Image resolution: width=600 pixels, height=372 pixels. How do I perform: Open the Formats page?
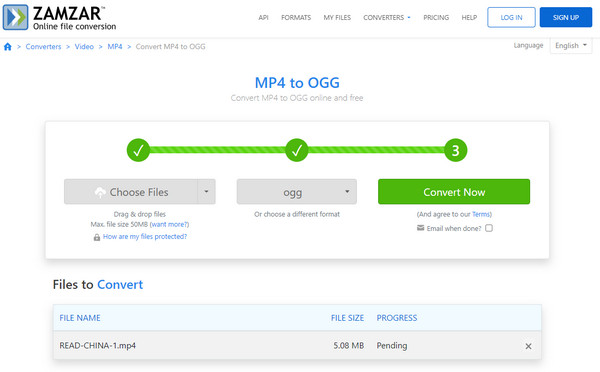pyautogui.click(x=296, y=18)
